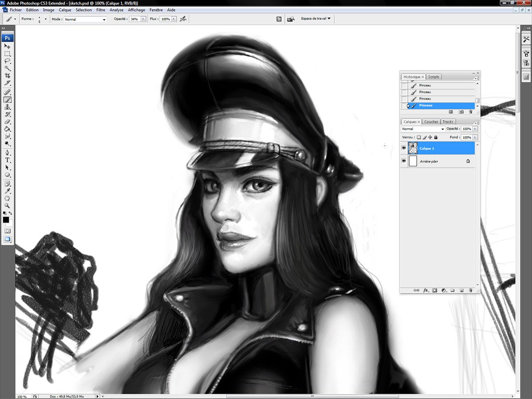Select the Clone Stamp tool
Viewport: 532px width, 399px height.
coord(8,107)
